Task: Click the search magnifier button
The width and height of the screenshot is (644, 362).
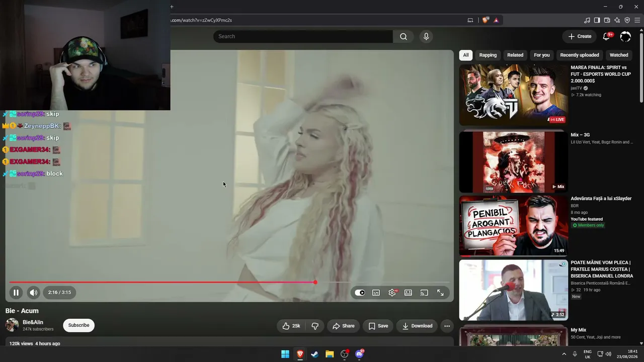Action: [x=404, y=36]
